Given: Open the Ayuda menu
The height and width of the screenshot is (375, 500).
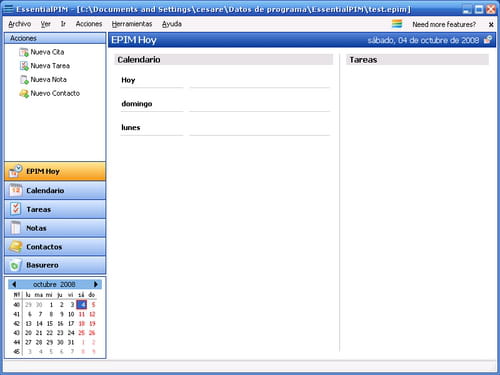Looking at the screenshot, I should (172, 24).
